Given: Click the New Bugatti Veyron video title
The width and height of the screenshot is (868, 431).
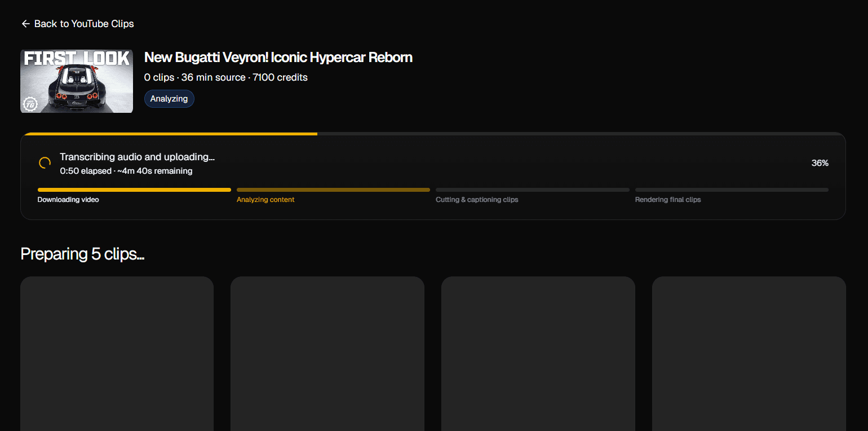Looking at the screenshot, I should (x=278, y=58).
